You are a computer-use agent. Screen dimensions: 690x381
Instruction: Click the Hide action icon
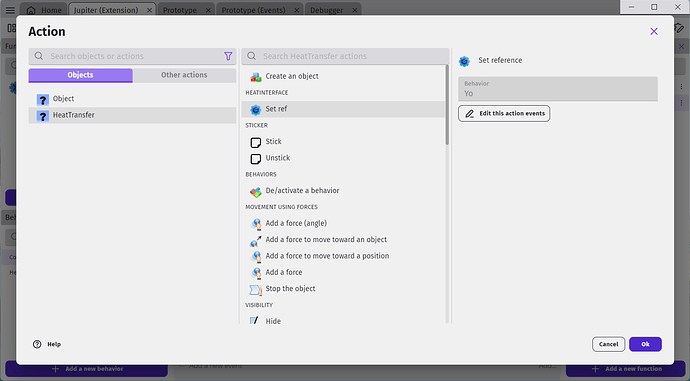click(254, 320)
